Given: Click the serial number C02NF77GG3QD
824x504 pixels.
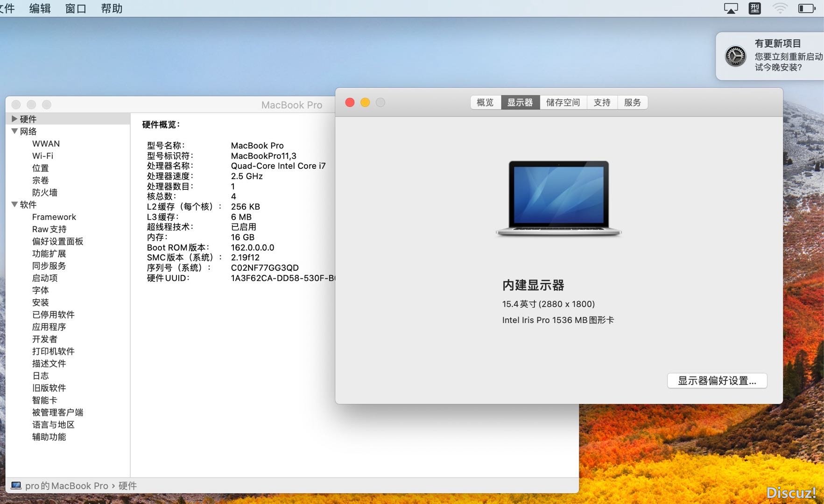Looking at the screenshot, I should pyautogui.click(x=265, y=268).
